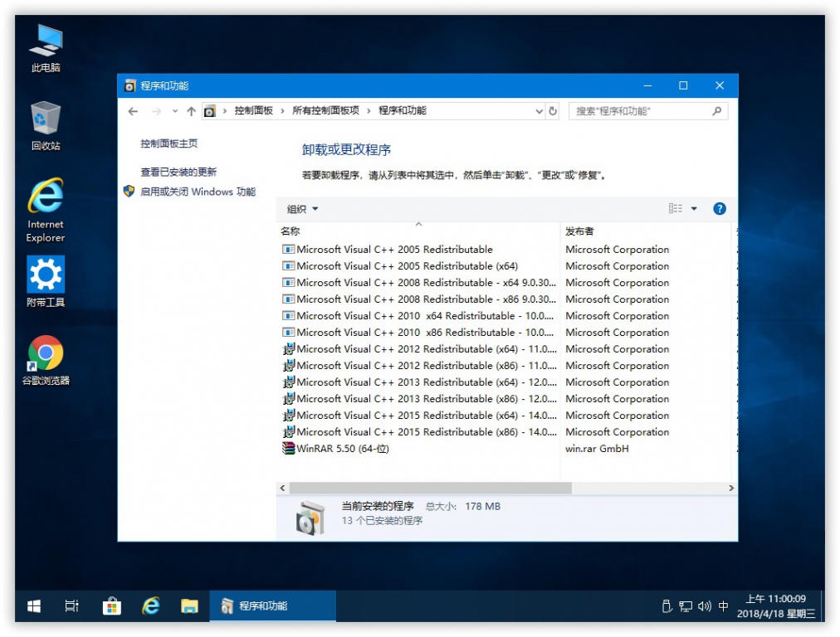Open 启用或关闭 Windows 功能 link

coord(198,192)
